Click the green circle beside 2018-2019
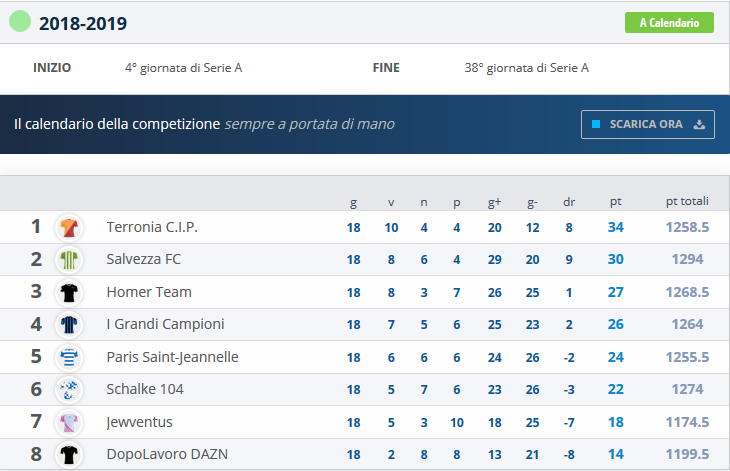 (20, 22)
